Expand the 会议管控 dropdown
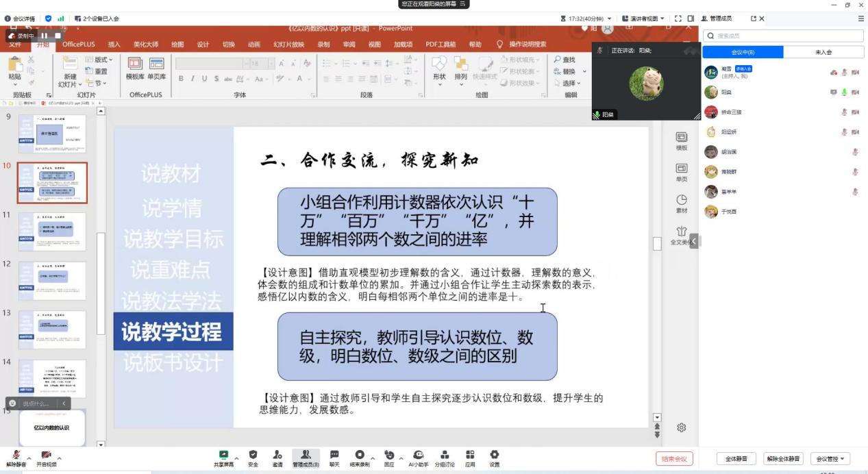Viewport: 868px width, 474px height. pyautogui.click(x=830, y=459)
